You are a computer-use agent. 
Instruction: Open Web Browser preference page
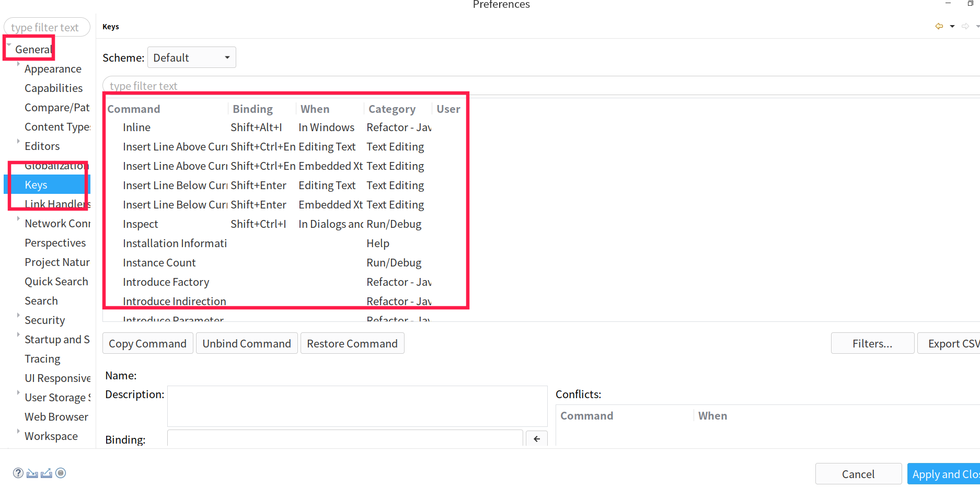pyautogui.click(x=56, y=417)
